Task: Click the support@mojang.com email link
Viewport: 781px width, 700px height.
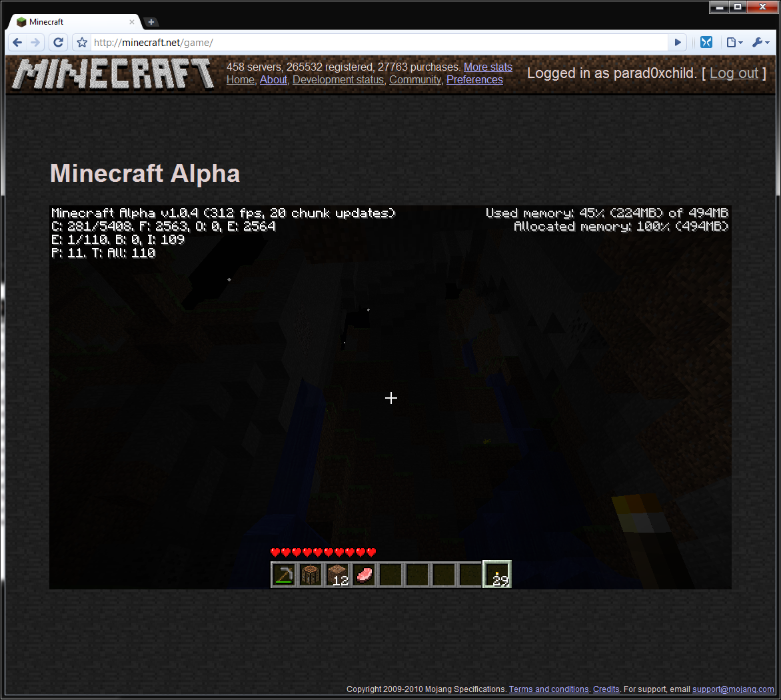Action: click(x=733, y=689)
